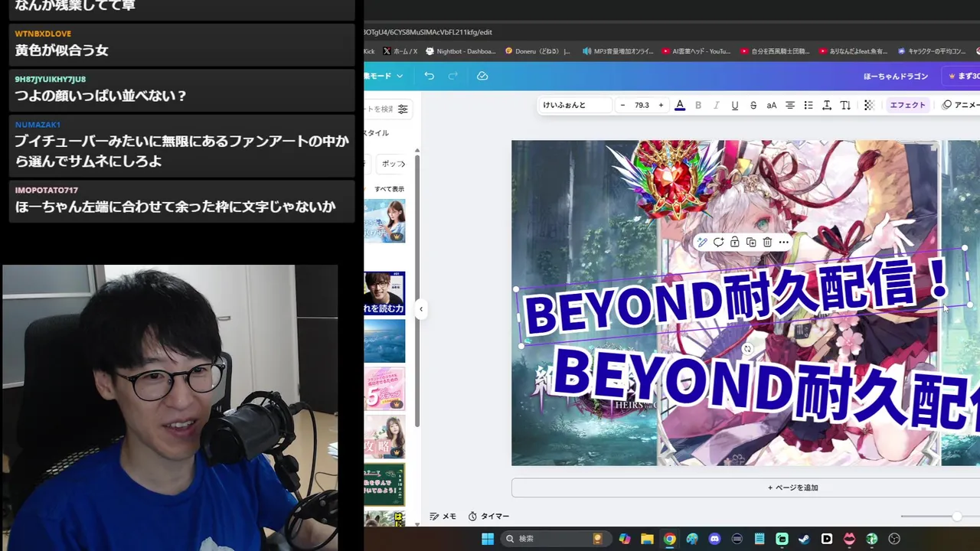Toggle bulleted list formatting
Image resolution: width=980 pixels, height=551 pixels.
point(808,105)
